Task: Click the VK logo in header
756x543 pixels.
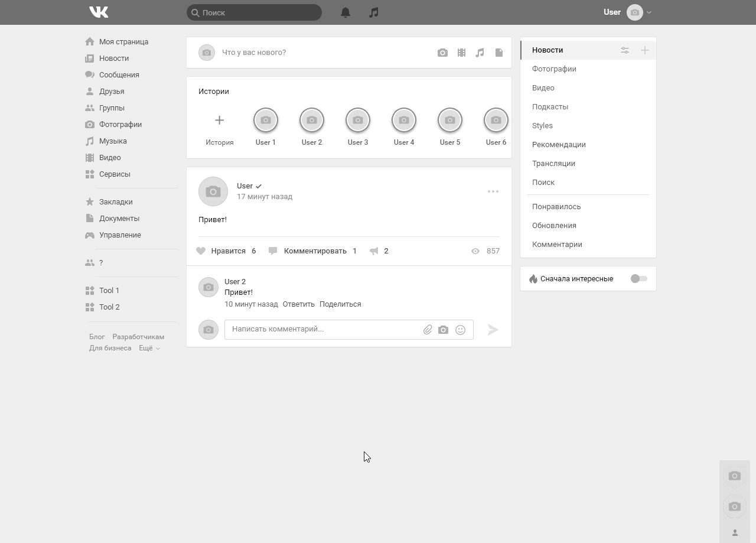Action: pyautogui.click(x=99, y=12)
